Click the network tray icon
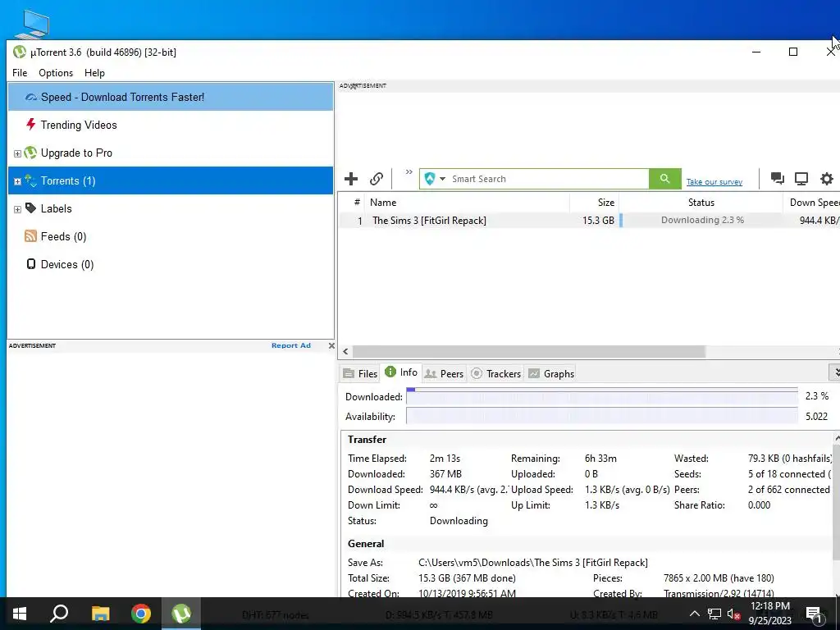The height and width of the screenshot is (630, 840). tap(714, 614)
